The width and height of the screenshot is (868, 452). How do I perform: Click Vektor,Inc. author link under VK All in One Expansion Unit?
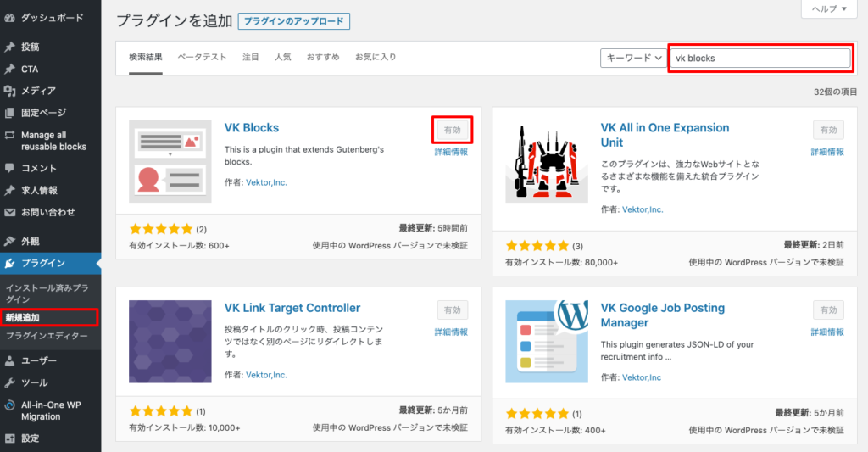pos(643,209)
